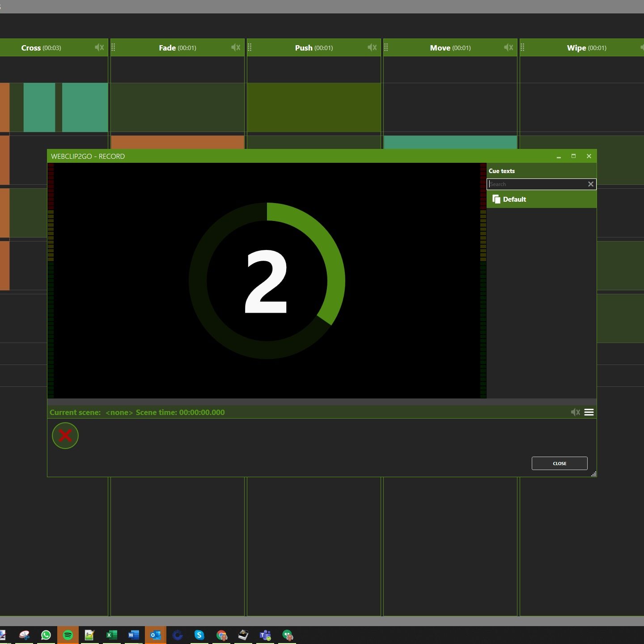Toggle mute on the Move column
Image resolution: width=644 pixels, height=644 pixels.
(508, 47)
